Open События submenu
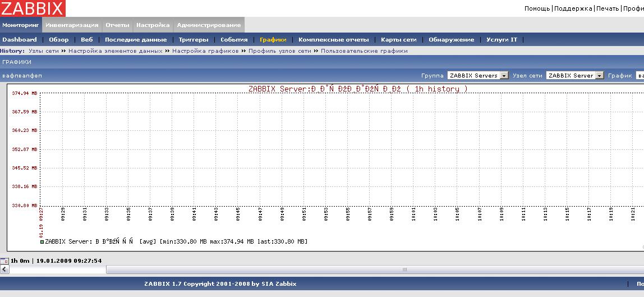The width and height of the screenshot is (644, 297). click(234, 40)
